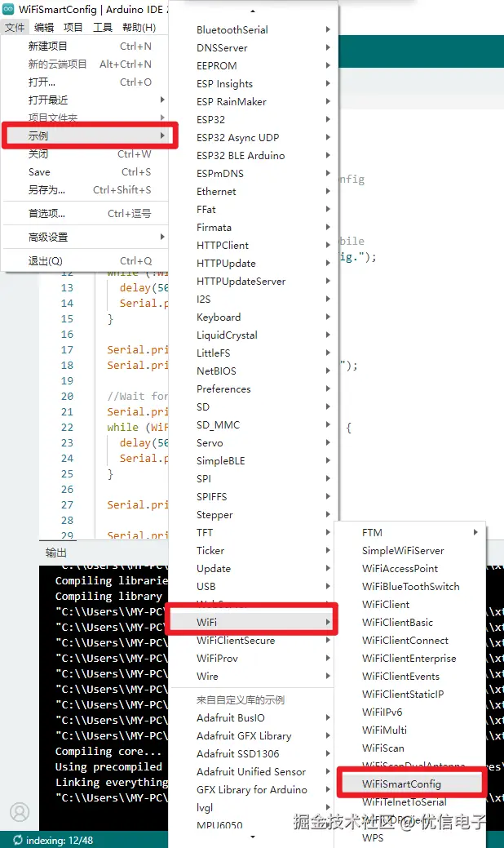Select WiFiClientBasic example
Screen dimensions: 504x848
coord(410,623)
